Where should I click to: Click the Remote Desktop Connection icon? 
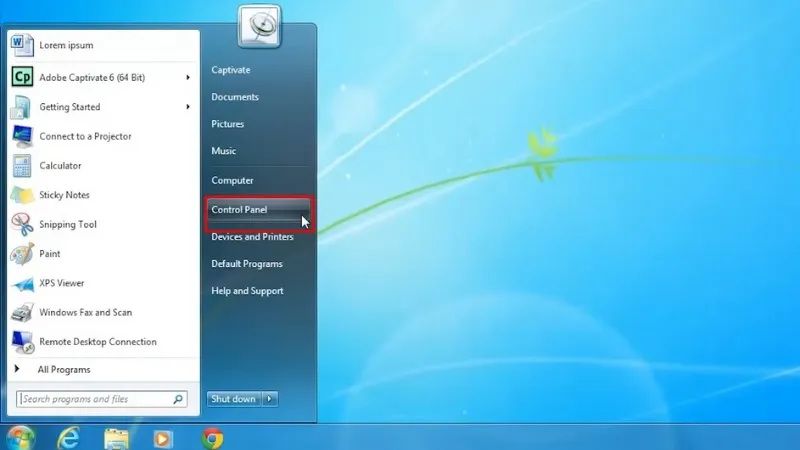point(22,342)
